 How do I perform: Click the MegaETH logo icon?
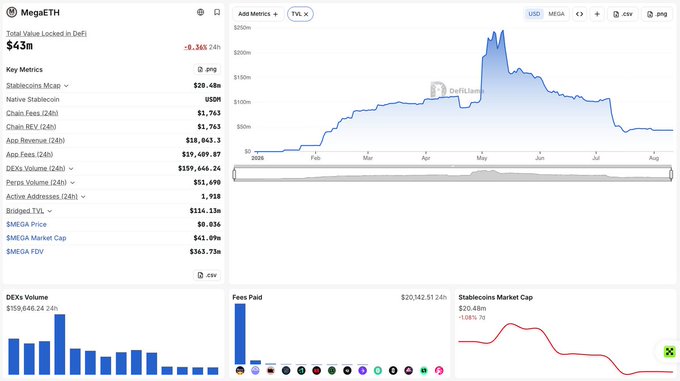(12, 13)
